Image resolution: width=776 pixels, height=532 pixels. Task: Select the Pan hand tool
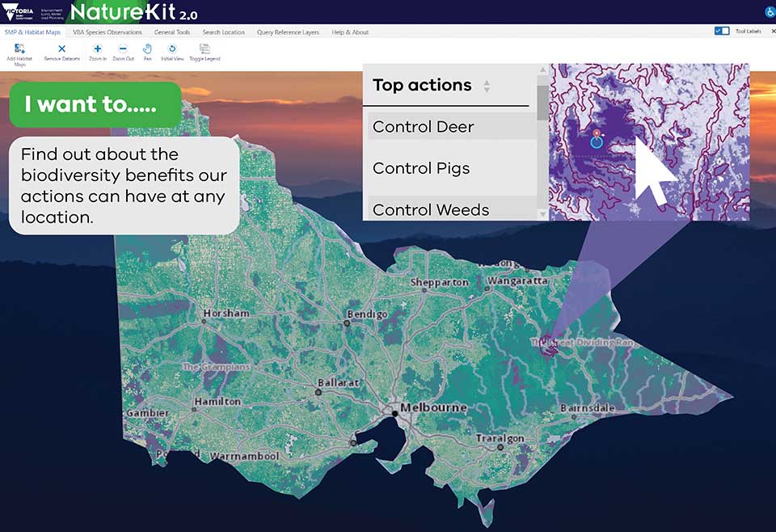tap(147, 49)
